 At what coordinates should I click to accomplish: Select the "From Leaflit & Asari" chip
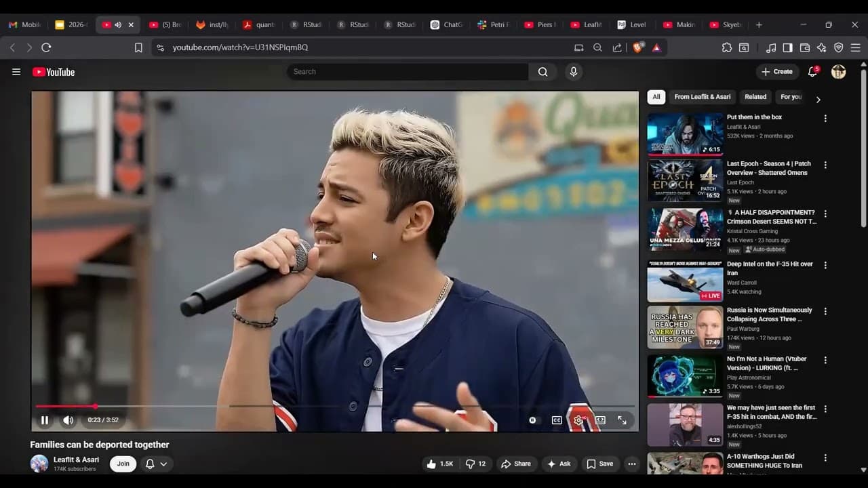[x=702, y=97]
